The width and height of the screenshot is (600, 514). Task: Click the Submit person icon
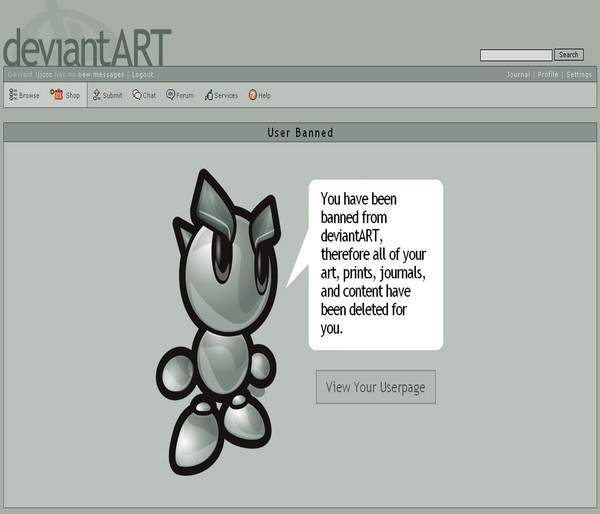click(x=96, y=95)
